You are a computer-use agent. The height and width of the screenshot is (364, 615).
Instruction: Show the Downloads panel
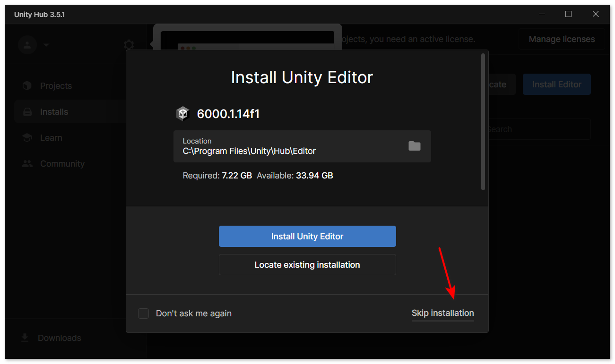click(x=60, y=338)
